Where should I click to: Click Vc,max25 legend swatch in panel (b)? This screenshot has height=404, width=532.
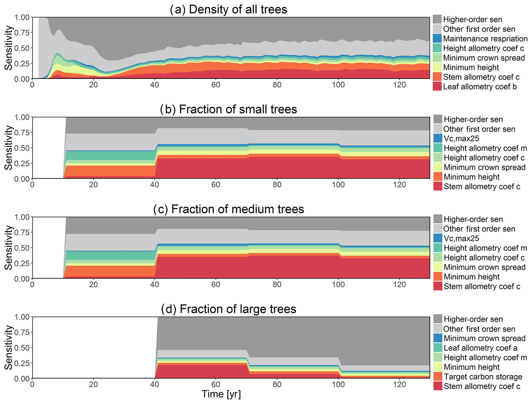pos(438,138)
